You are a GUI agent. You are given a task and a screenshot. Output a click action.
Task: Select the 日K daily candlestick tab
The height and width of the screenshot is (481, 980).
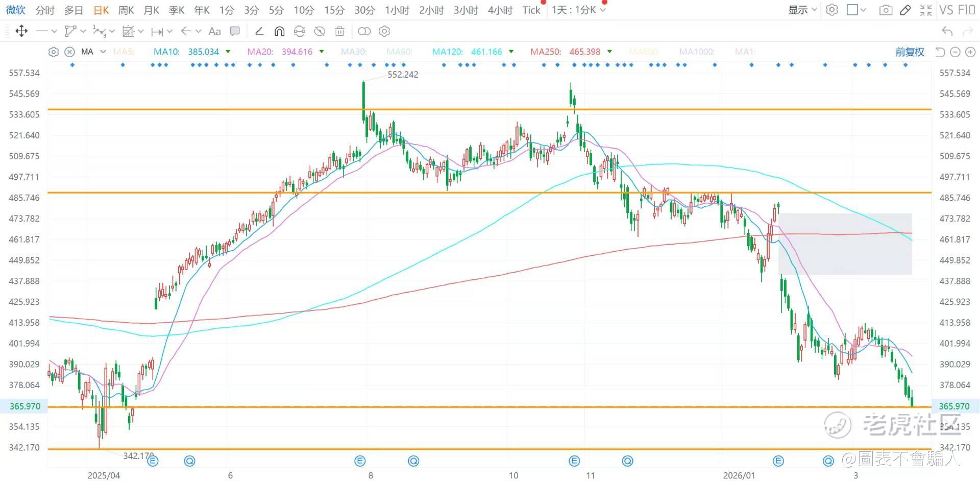(x=101, y=10)
